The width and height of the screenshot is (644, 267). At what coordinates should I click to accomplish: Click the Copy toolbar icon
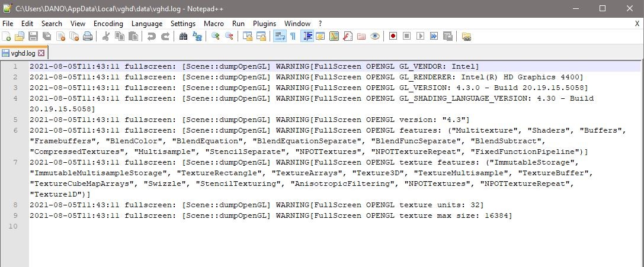120,37
